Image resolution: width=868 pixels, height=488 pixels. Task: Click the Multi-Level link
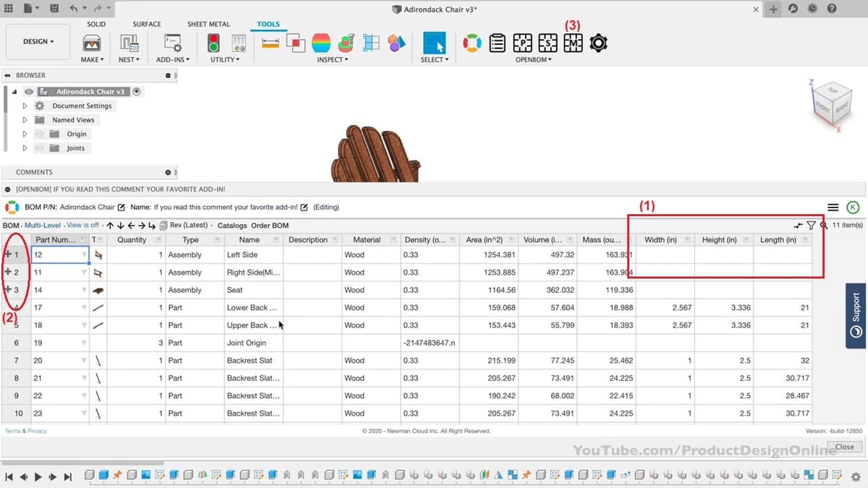pyautogui.click(x=43, y=226)
